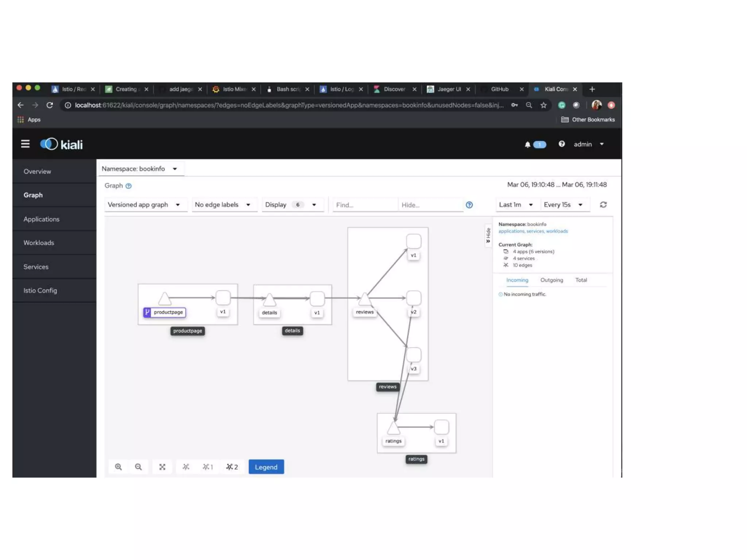The width and height of the screenshot is (747, 560).
Task: Click the hamburger menu icon
Action: coord(25,144)
